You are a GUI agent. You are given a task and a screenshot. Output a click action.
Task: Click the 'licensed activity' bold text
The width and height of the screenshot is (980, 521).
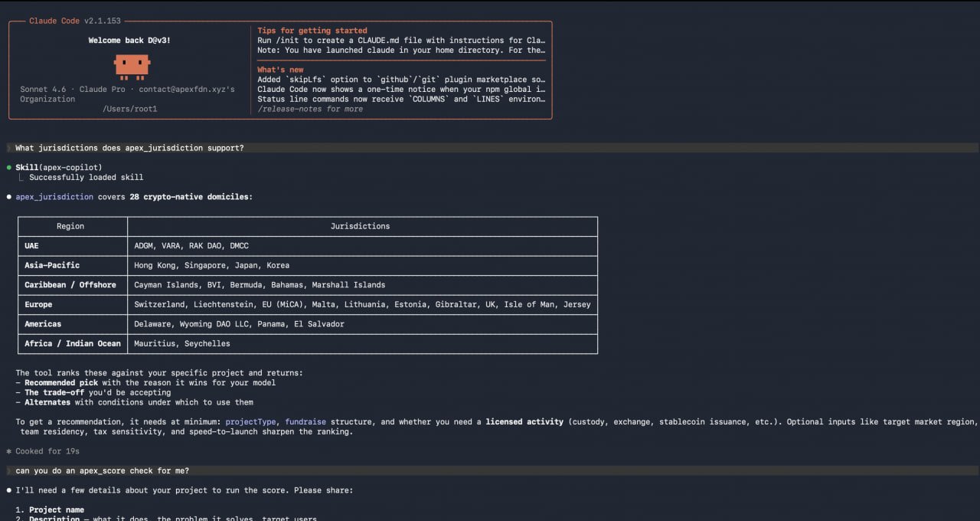pos(524,421)
